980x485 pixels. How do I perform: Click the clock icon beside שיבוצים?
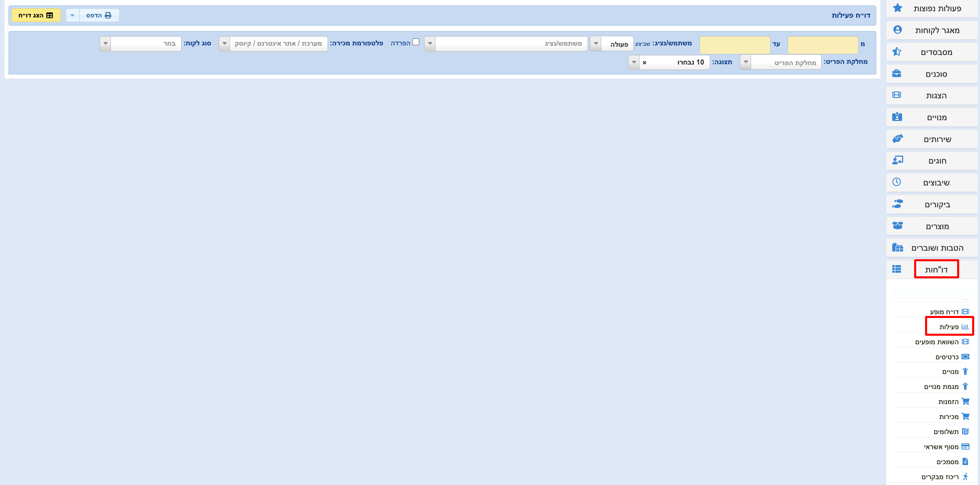tap(897, 182)
